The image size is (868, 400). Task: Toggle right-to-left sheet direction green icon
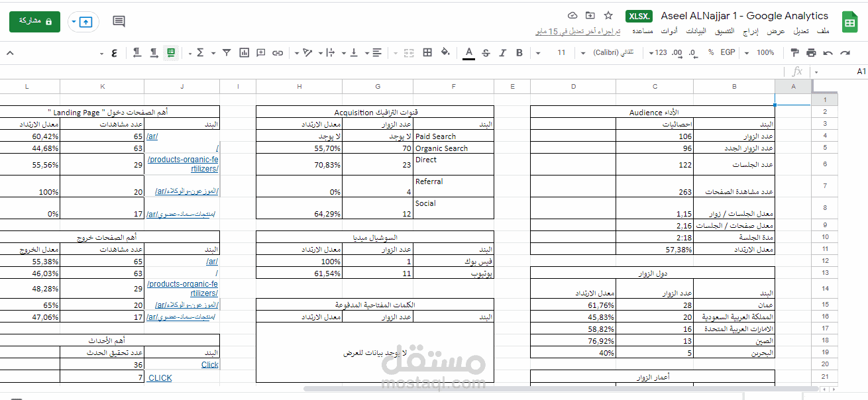pyautogui.click(x=171, y=52)
